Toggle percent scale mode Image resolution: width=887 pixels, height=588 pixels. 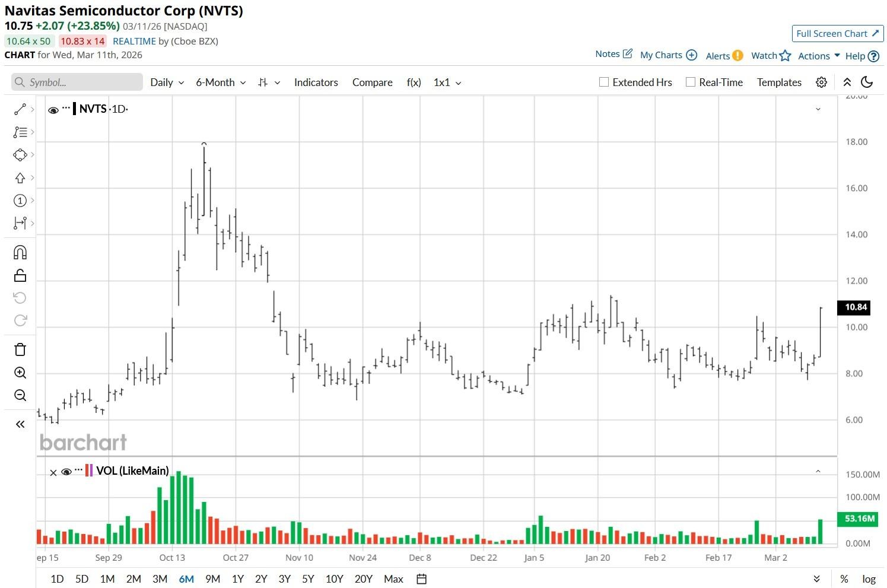point(844,579)
